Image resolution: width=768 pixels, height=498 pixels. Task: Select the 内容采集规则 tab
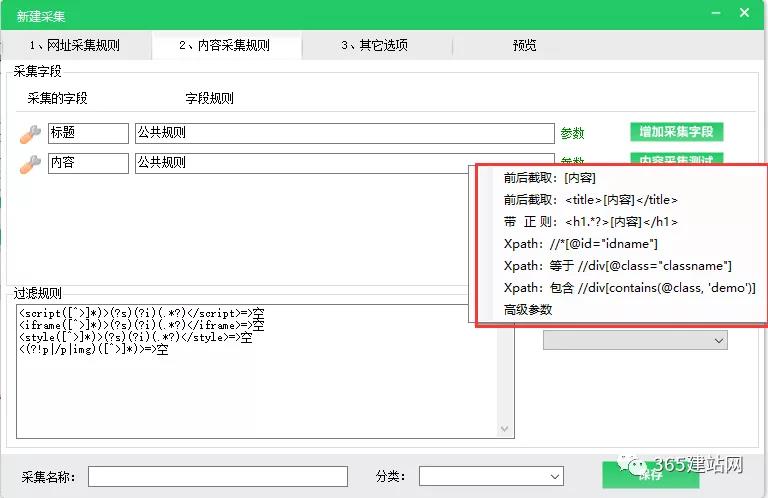coord(225,46)
